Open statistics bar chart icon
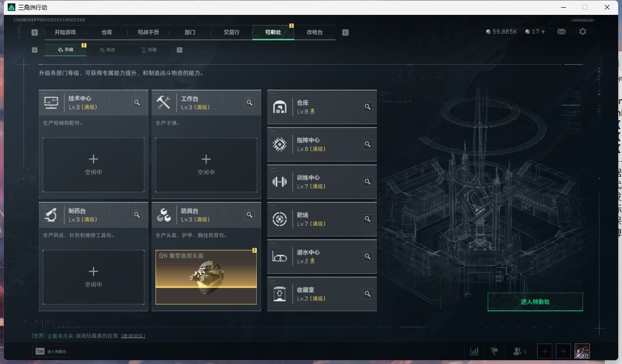The width and height of the screenshot is (622, 364). 474,351
